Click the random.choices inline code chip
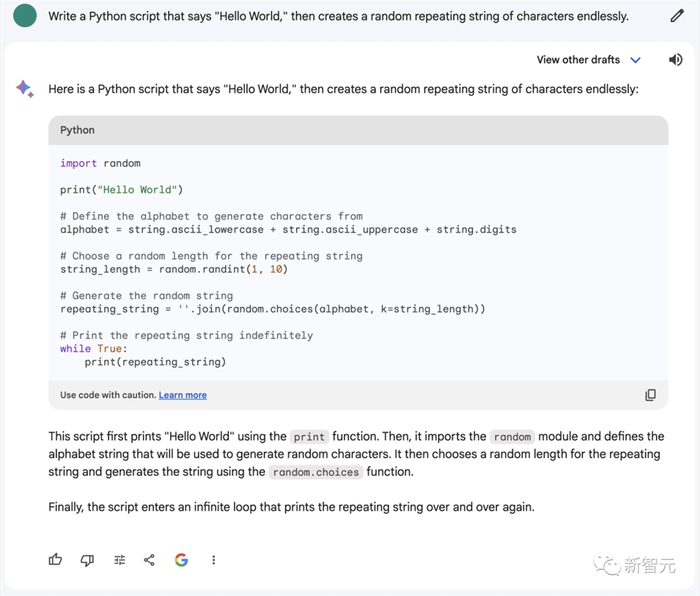Screen dimensions: 700x596 [316, 472]
